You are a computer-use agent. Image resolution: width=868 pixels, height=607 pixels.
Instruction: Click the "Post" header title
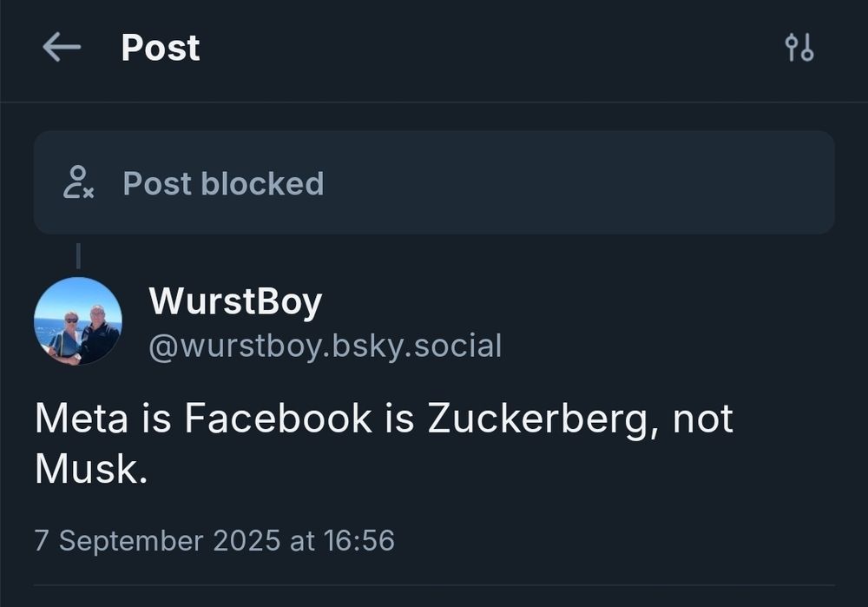(x=161, y=48)
